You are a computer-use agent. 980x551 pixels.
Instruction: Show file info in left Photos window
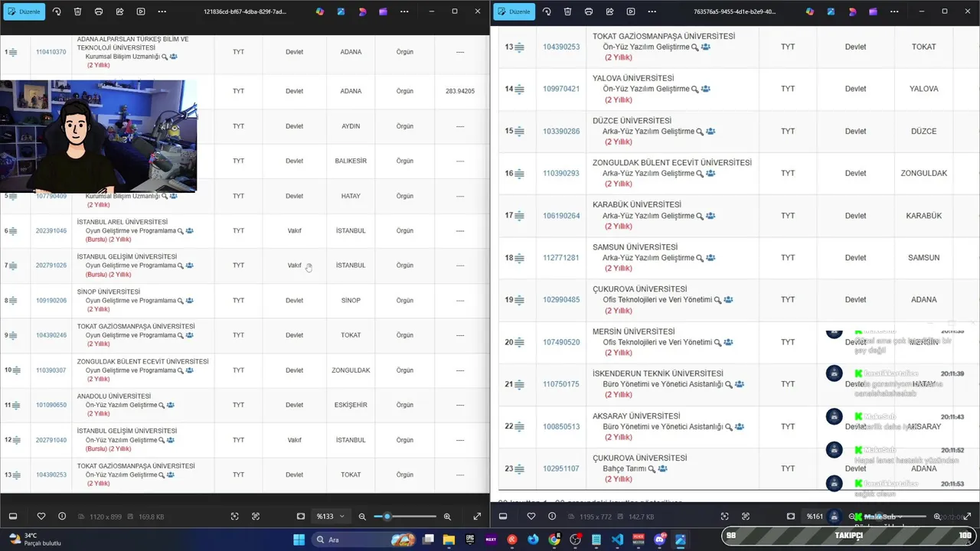tap(62, 517)
